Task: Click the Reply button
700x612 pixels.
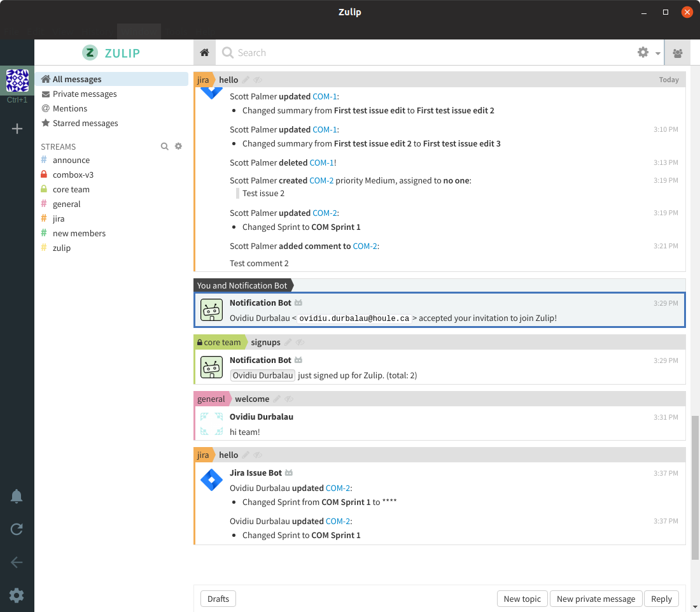Action: coord(661,599)
